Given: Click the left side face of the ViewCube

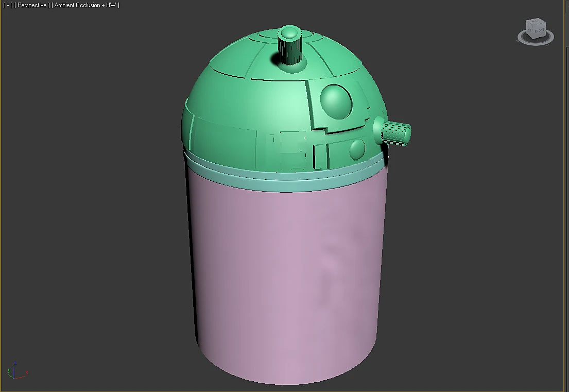Looking at the screenshot, I should (530, 29).
